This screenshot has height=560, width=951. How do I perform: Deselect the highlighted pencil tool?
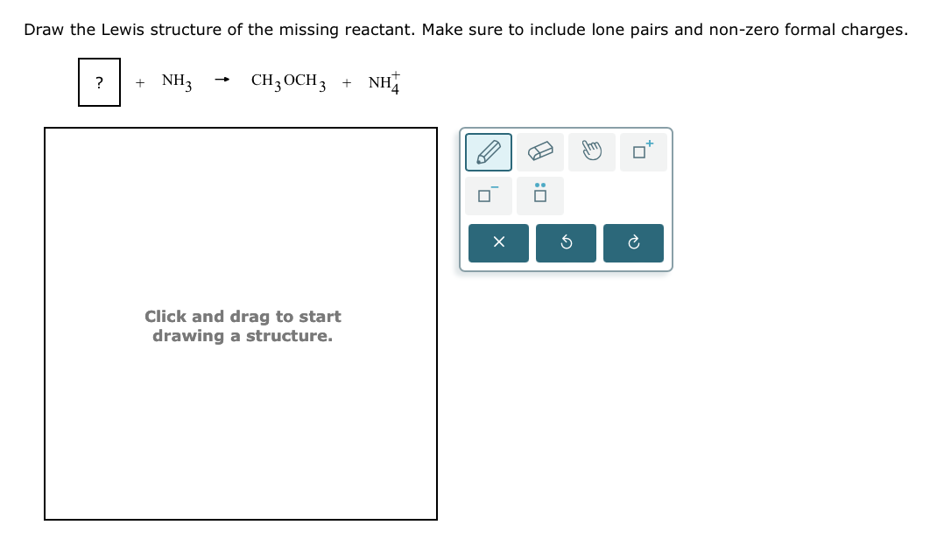coord(488,151)
